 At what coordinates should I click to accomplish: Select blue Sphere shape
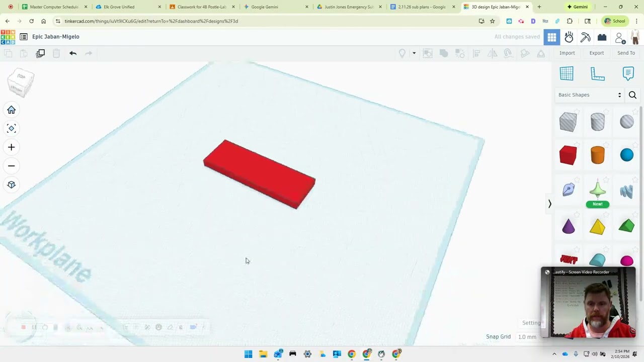coord(627,155)
